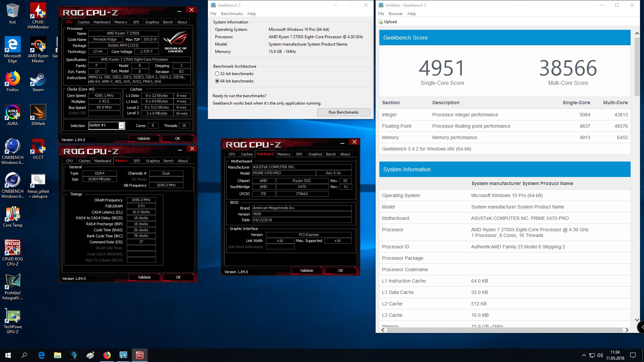Launch Core Temp desktop icon
Image resolution: width=644 pixels, height=362 pixels.
(x=12, y=217)
